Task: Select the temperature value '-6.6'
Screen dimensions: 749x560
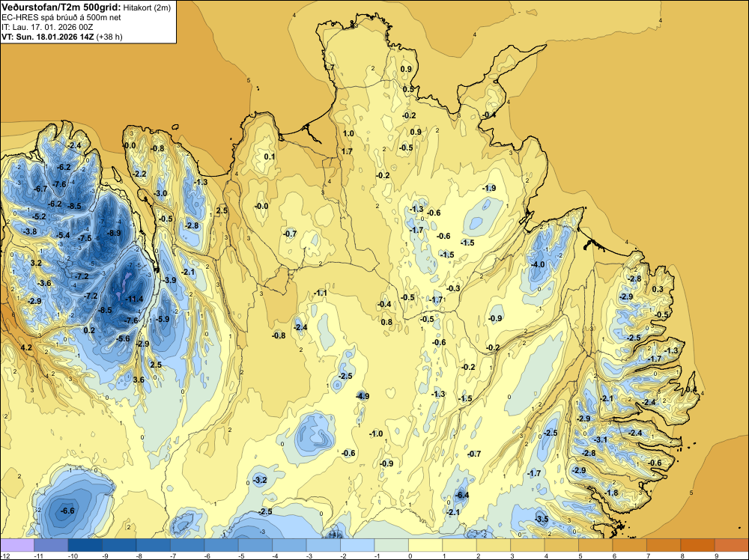Action: (x=68, y=511)
